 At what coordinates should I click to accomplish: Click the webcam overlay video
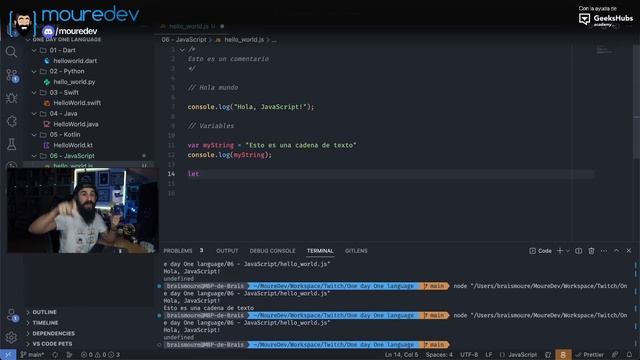[x=82, y=211]
